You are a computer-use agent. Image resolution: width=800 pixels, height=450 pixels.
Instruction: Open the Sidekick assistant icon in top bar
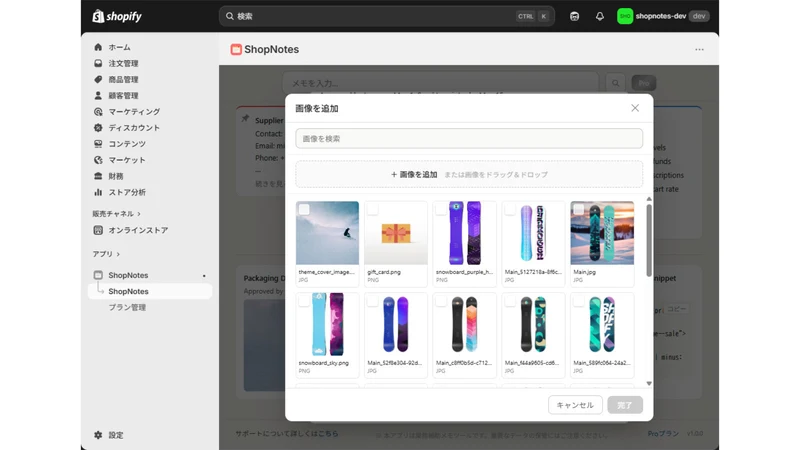point(574,16)
